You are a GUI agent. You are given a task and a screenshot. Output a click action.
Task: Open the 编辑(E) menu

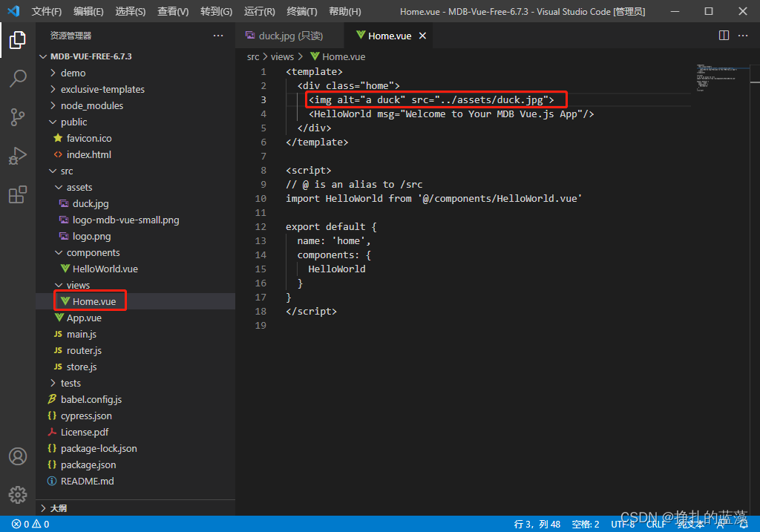[89, 11]
